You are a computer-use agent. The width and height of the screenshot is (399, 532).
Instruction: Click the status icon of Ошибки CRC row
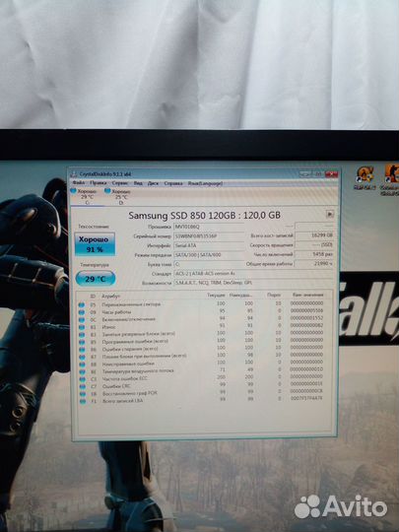click(82, 386)
